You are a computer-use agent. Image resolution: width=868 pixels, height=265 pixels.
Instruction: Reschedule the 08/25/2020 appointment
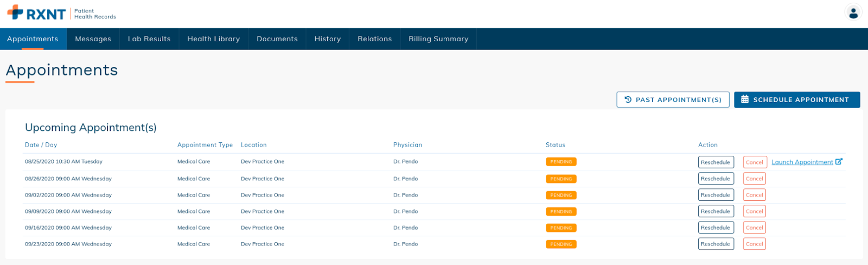tap(716, 162)
